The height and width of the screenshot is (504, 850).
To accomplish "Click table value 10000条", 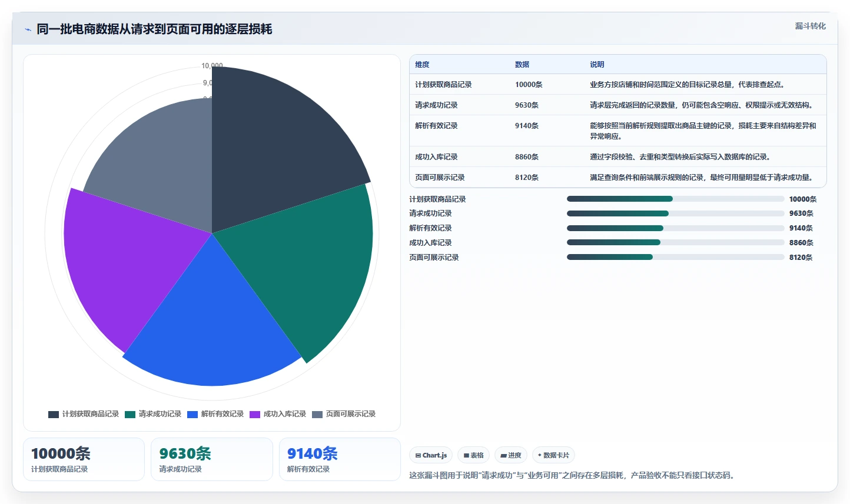I will (529, 85).
